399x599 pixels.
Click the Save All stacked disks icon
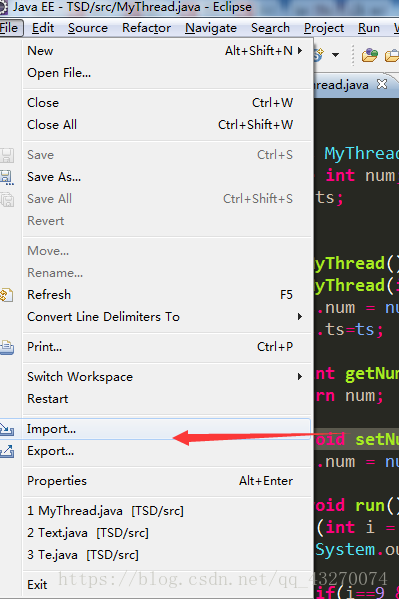(7, 199)
